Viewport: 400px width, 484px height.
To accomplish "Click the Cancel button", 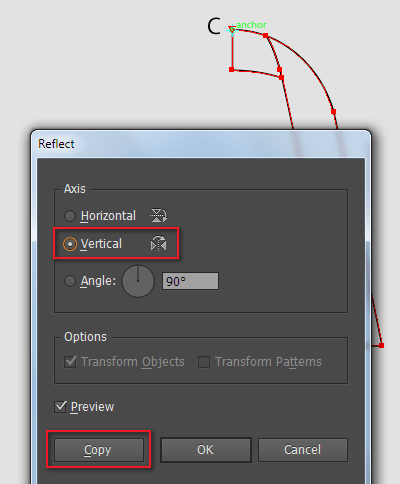I will coord(303,450).
